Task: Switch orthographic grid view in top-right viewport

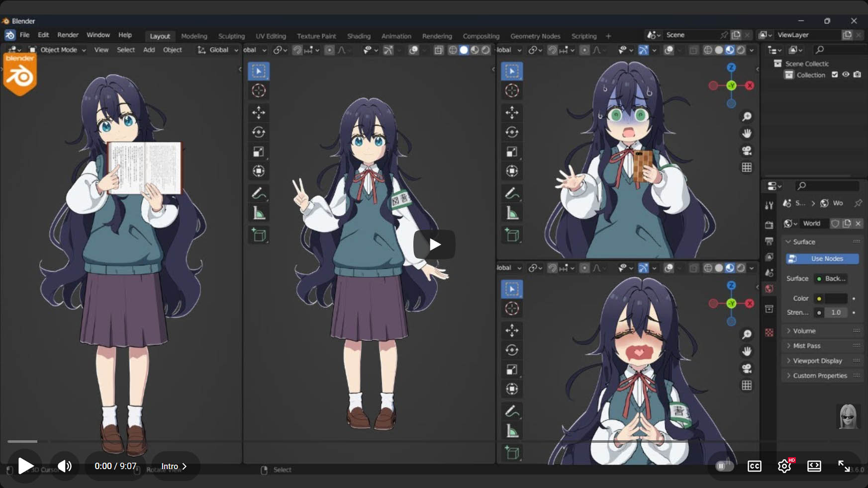Action: coord(747,167)
